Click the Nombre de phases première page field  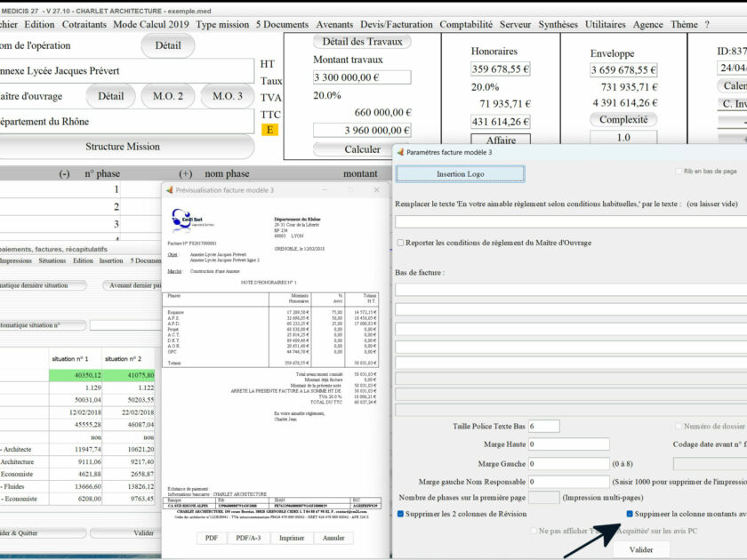(543, 498)
